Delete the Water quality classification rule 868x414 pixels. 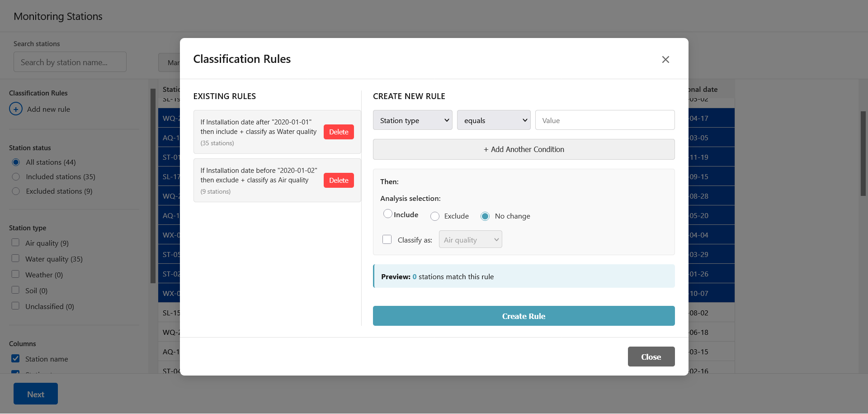click(x=339, y=132)
